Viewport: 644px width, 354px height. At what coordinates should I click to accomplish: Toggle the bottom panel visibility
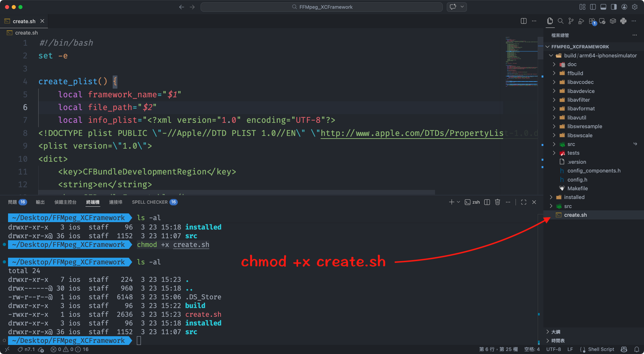coord(603,7)
